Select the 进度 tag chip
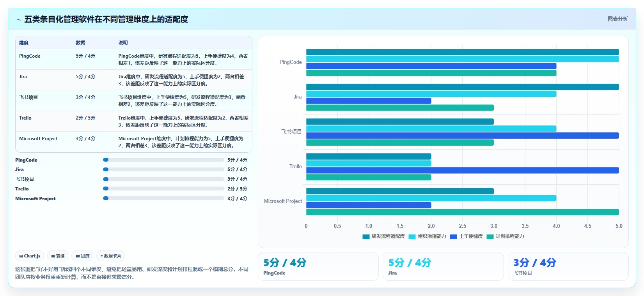 coord(82,256)
